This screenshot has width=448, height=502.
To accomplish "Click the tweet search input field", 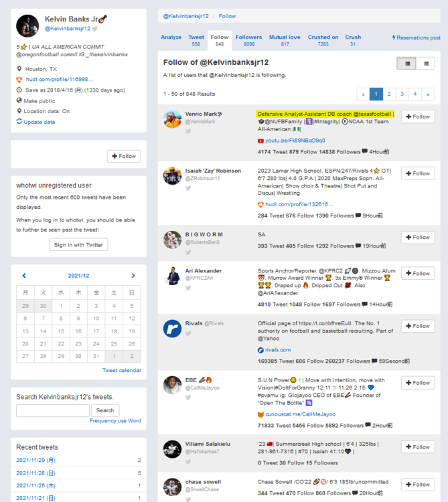I will 52,410.
